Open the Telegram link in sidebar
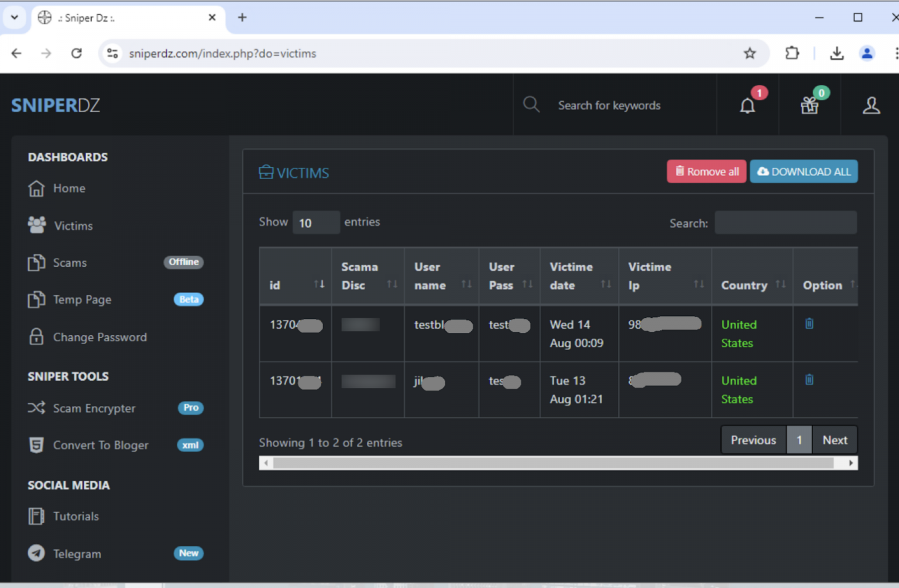 click(x=77, y=553)
